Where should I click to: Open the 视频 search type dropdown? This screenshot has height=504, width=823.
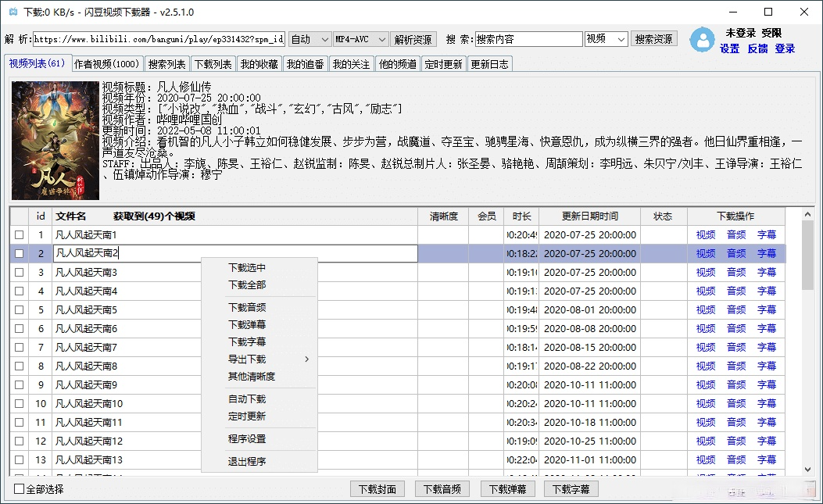[606, 39]
